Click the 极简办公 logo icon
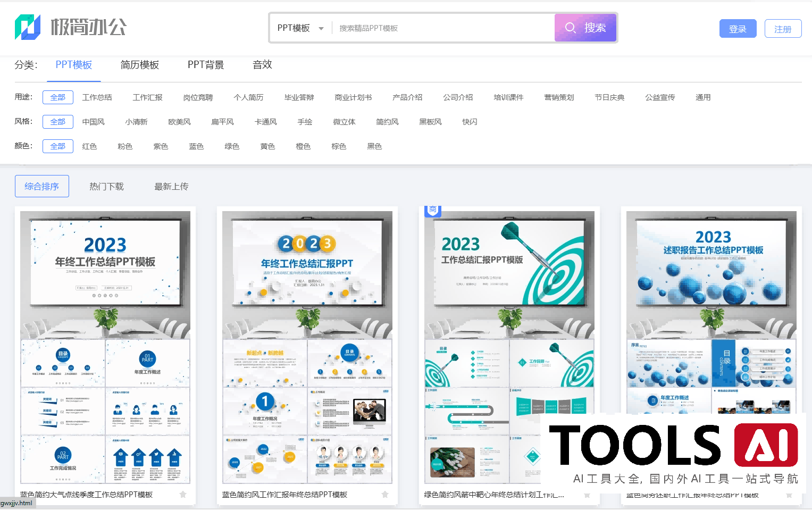 tap(28, 27)
